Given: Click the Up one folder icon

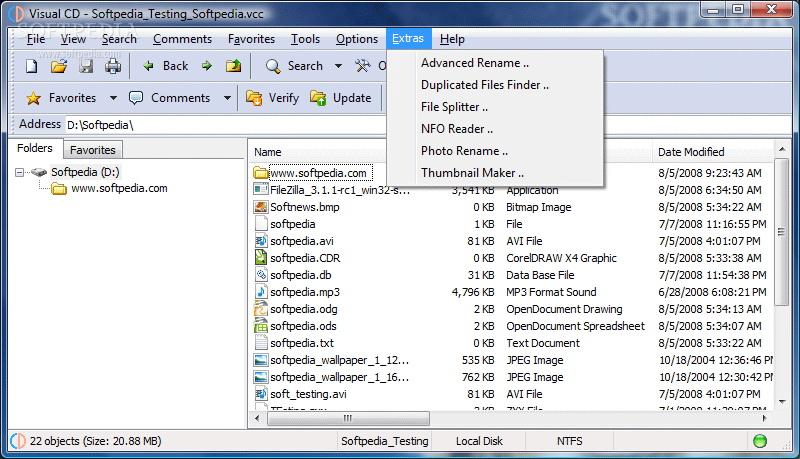Looking at the screenshot, I should coord(234,66).
